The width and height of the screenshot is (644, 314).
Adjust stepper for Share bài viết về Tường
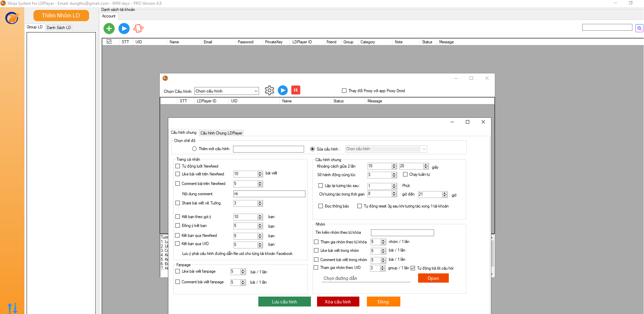tap(260, 203)
